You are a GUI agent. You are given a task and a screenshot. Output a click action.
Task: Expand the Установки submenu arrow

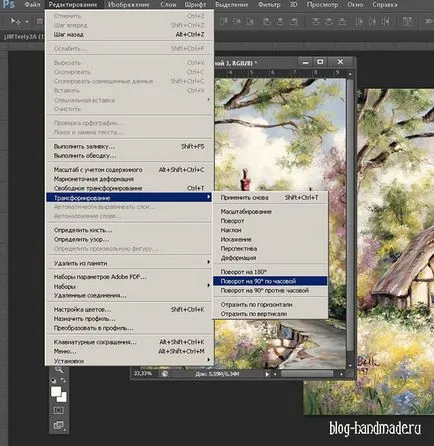click(209, 359)
